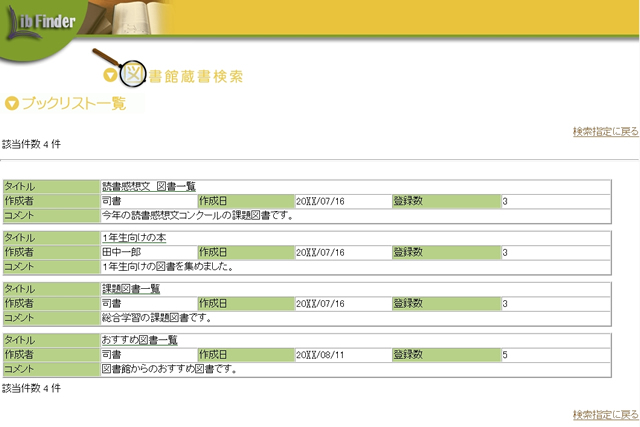Screen dimensions: 640x427
Task: Open the おすすめ図書一覧 book list
Action: (140, 340)
